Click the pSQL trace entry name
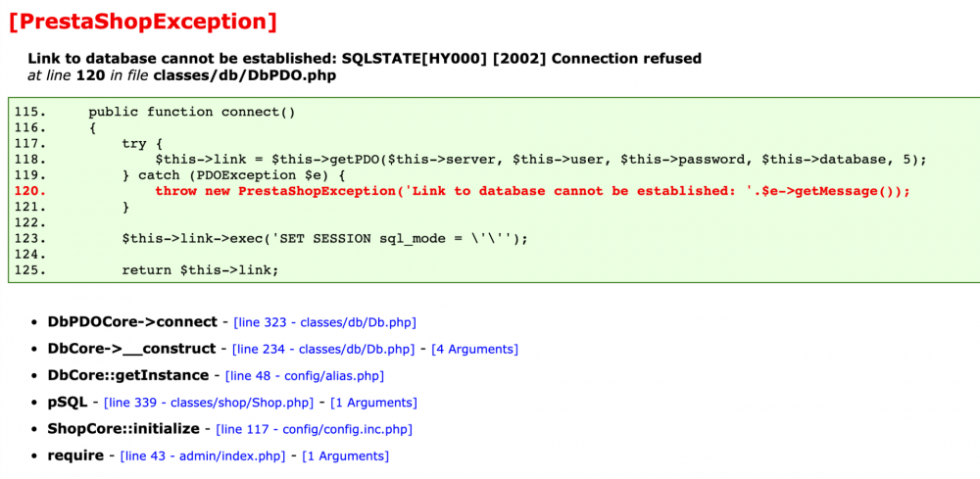Screen dimensions: 980x479 pyautogui.click(x=68, y=403)
